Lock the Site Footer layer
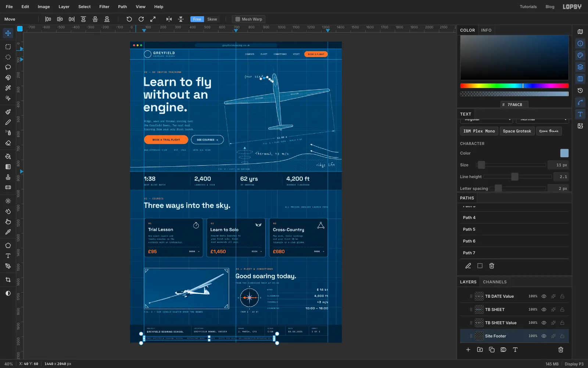This screenshot has width=588, height=368. coord(562,336)
